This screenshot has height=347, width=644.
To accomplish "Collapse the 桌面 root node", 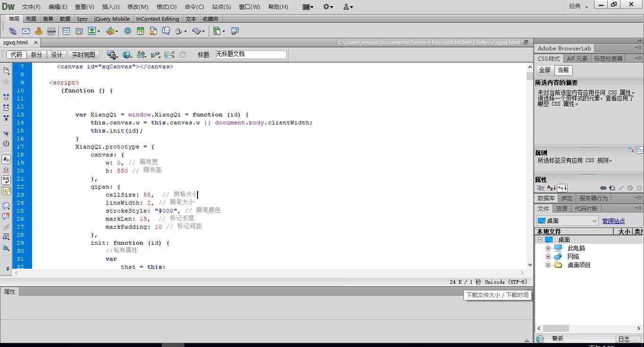I will coord(539,240).
